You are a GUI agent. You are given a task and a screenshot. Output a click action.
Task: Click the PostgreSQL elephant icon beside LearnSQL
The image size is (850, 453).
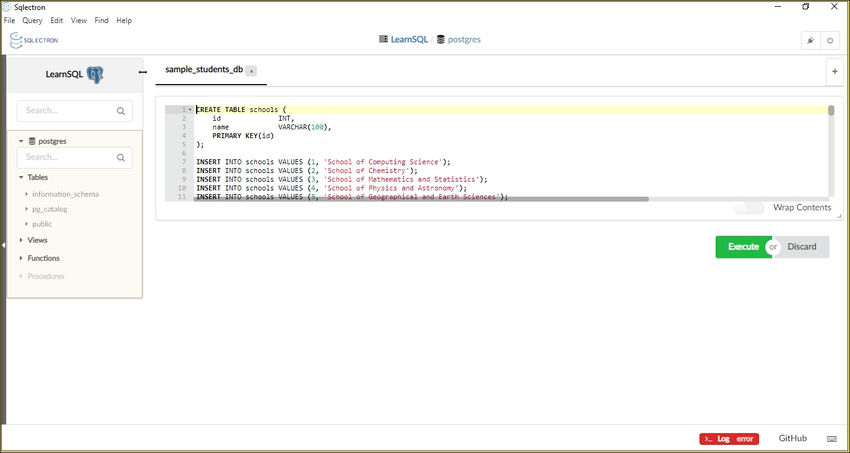click(95, 75)
